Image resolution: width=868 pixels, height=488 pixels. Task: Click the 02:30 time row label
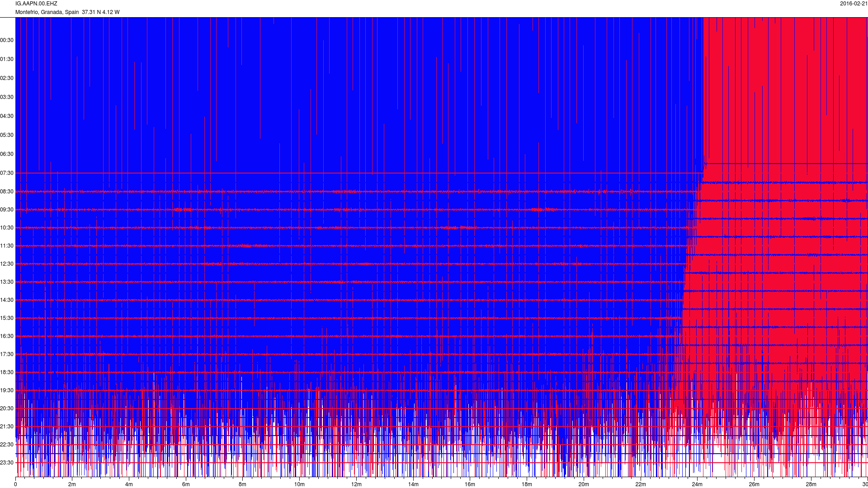7,78
